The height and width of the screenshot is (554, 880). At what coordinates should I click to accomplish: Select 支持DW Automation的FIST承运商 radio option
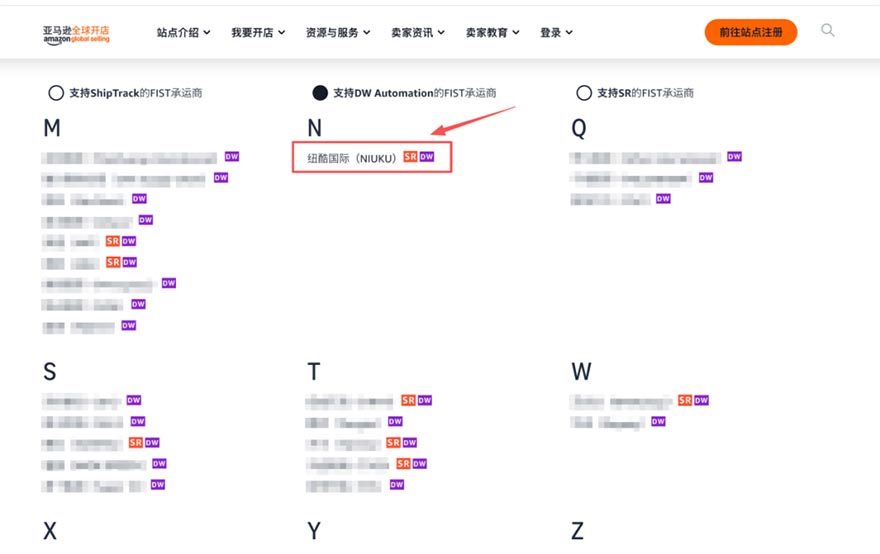[x=320, y=93]
